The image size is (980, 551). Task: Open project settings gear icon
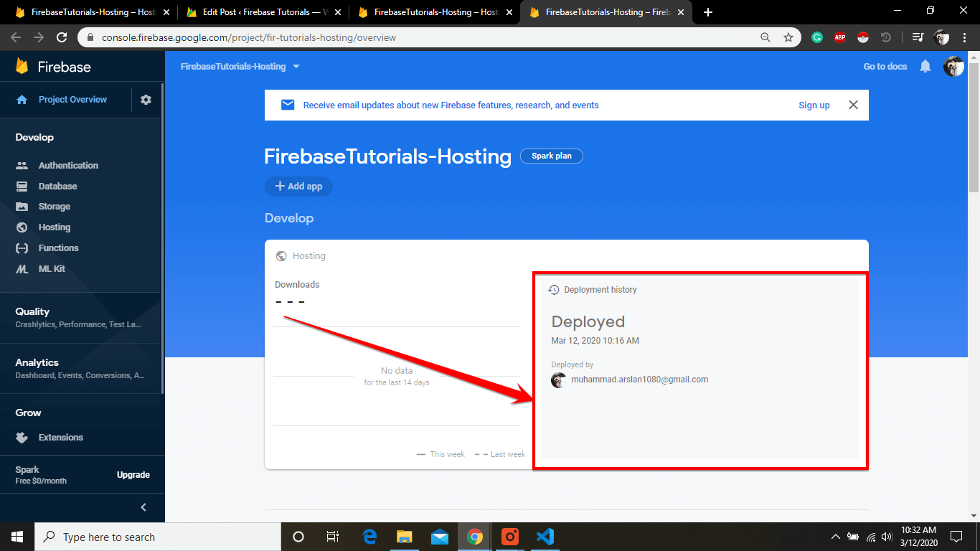pyautogui.click(x=146, y=100)
